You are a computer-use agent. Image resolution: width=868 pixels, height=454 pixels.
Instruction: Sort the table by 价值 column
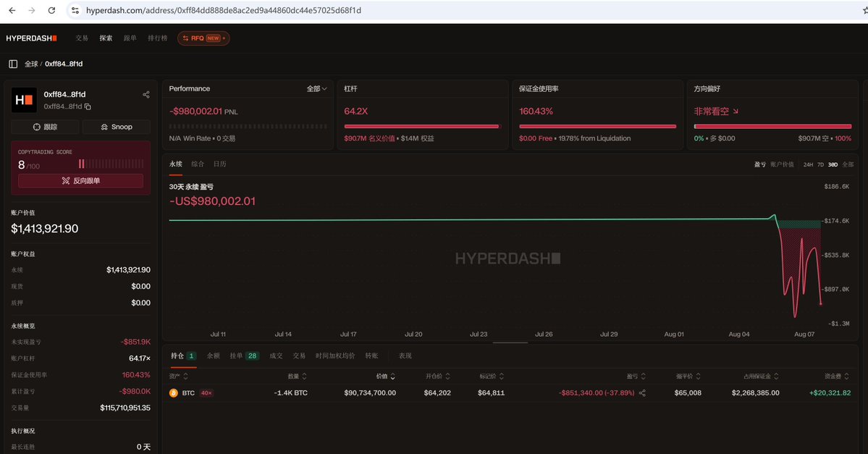pos(386,377)
